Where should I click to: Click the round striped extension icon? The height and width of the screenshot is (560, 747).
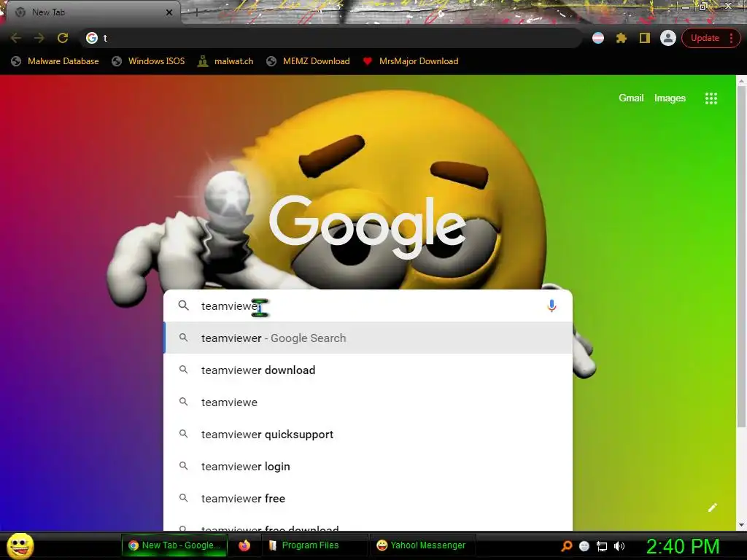pos(598,38)
